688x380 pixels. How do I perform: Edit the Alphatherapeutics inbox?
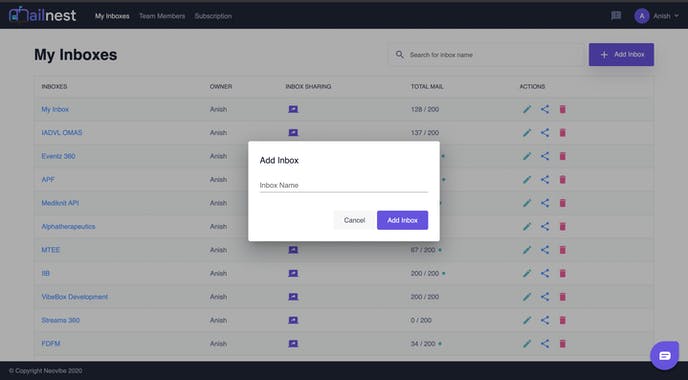tap(527, 226)
